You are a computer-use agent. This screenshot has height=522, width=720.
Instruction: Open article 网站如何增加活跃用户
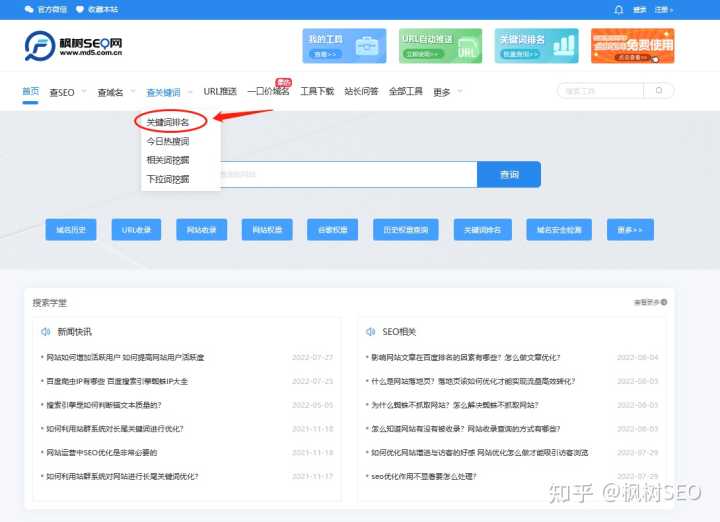tap(125, 357)
